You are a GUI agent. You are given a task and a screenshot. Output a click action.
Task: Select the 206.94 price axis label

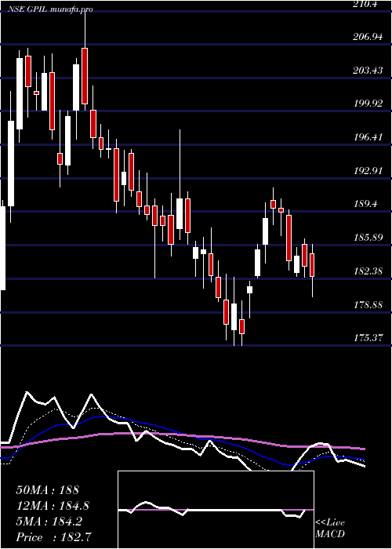click(368, 37)
